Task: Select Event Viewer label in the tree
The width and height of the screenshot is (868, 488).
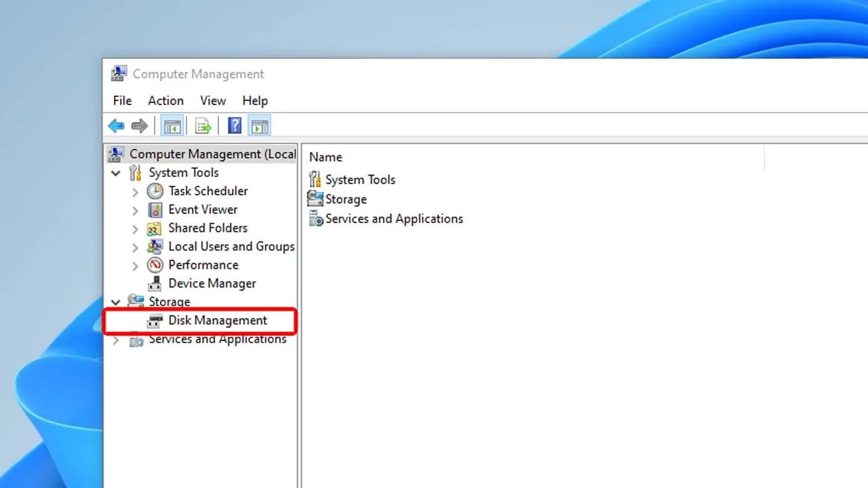Action: pos(203,209)
